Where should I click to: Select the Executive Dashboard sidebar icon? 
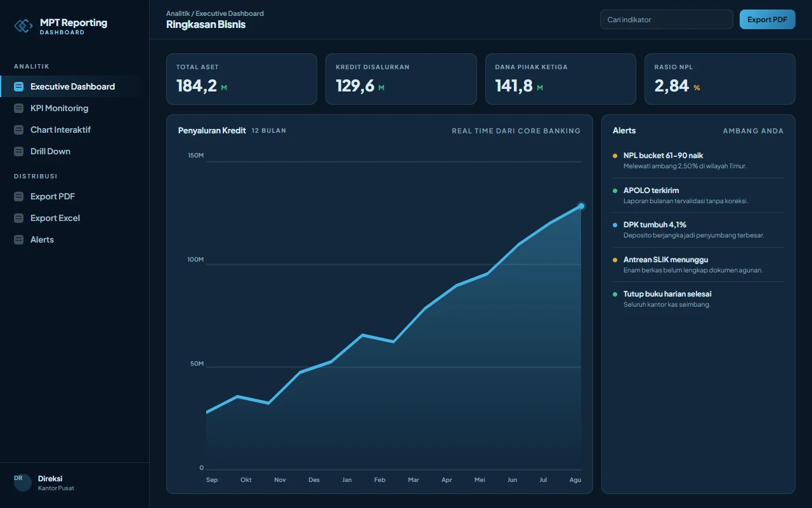tap(18, 86)
